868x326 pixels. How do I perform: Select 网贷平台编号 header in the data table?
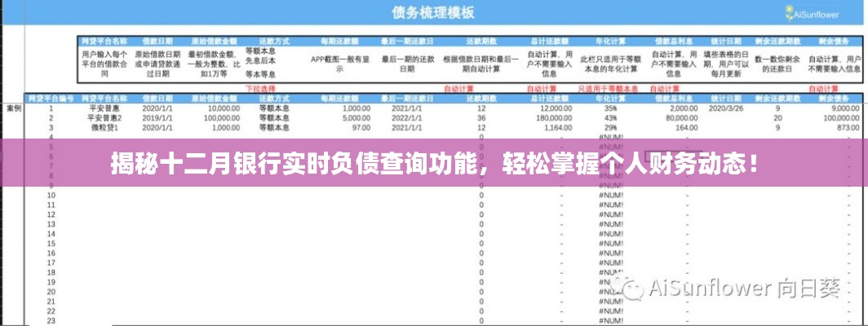coord(51,98)
